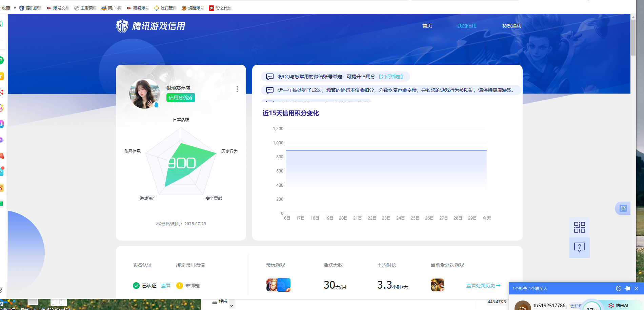Click the 游戏资产 radar label
This screenshot has height=310, width=644.
(x=148, y=198)
